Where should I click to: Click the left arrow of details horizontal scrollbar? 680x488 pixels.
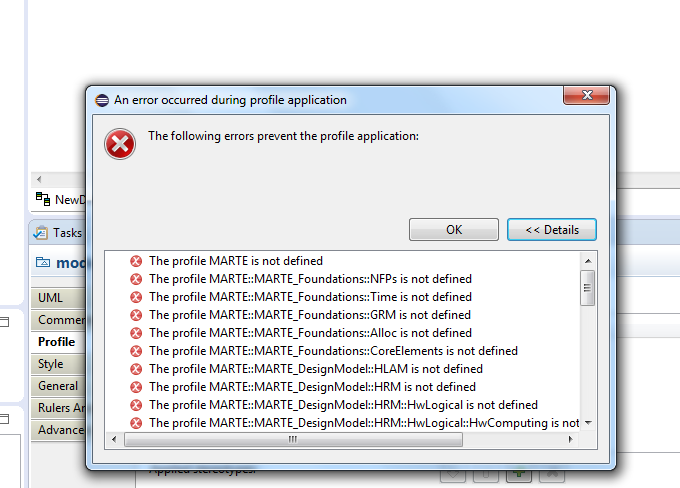point(114,439)
